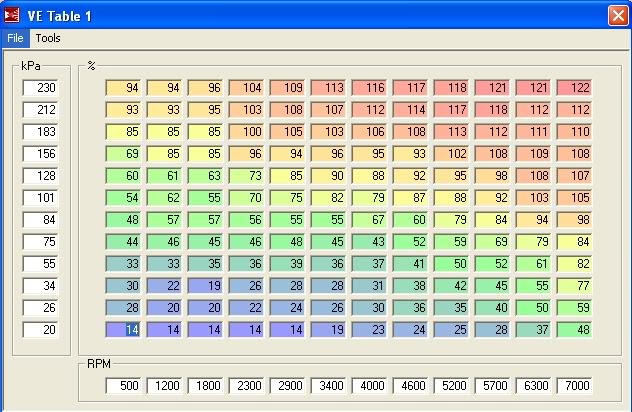Select the highlighted VE cell at 20 kPa, 500 RPM
The width and height of the screenshot is (632, 412).
[123, 330]
